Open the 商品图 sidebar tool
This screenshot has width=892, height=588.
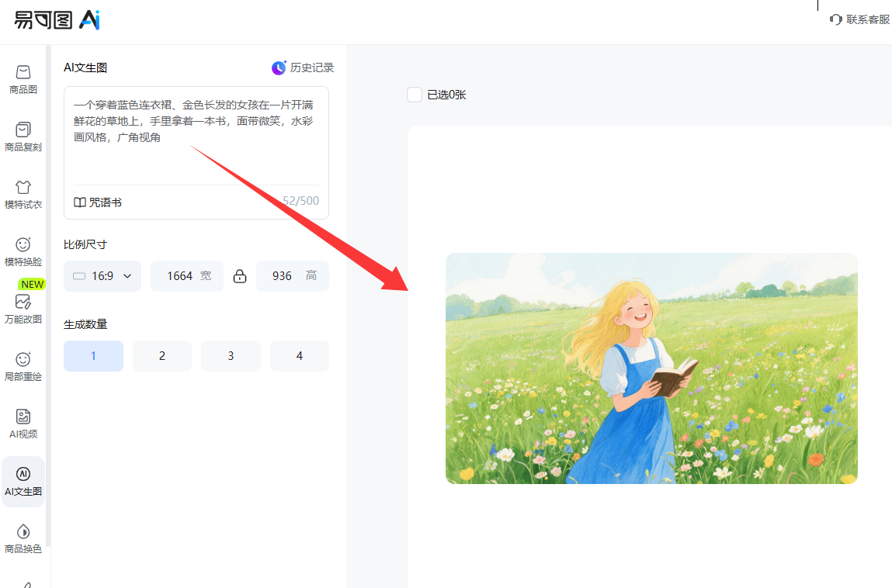pyautogui.click(x=23, y=80)
